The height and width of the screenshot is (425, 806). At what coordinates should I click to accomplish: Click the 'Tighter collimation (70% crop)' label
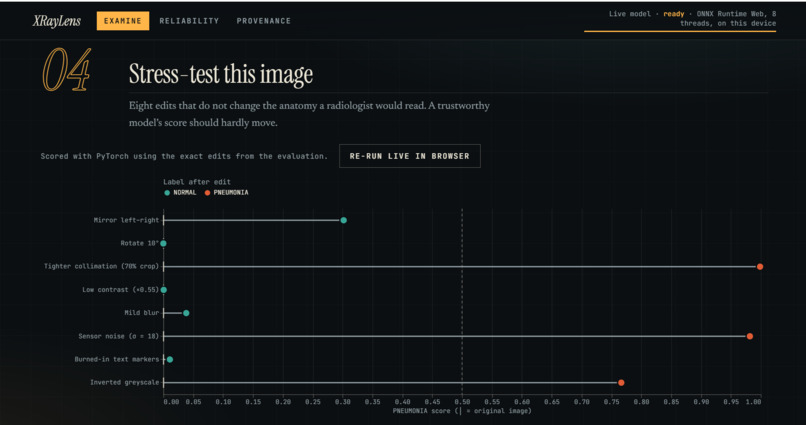[101, 267]
